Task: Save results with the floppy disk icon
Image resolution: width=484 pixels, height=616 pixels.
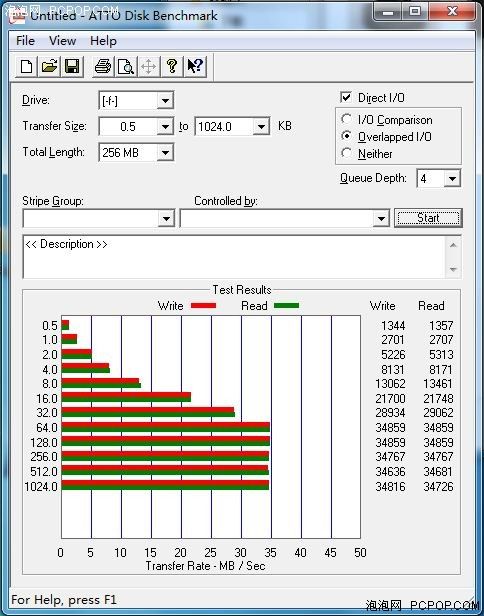Action: pos(72,66)
